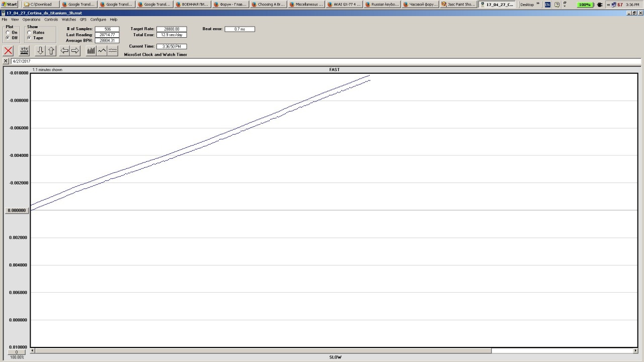This screenshot has width=644, height=362.
Task: Turn Plot On radio button
Action: (x=8, y=33)
